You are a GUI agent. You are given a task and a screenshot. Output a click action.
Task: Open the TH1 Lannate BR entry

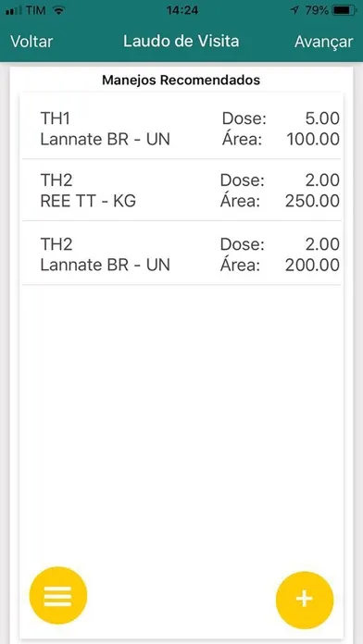pos(181,129)
